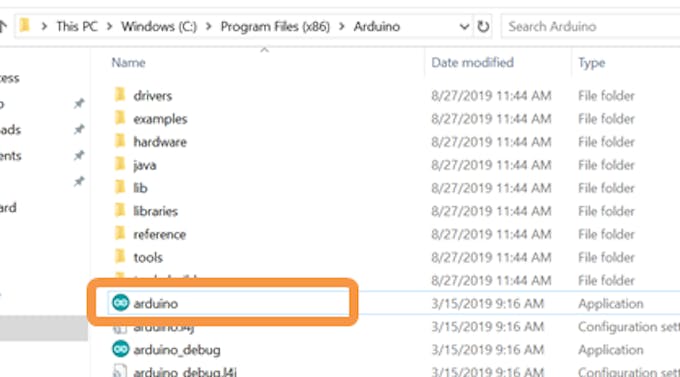The image size is (680, 377).
Task: Select the 'reference' folder name
Action: (x=160, y=234)
